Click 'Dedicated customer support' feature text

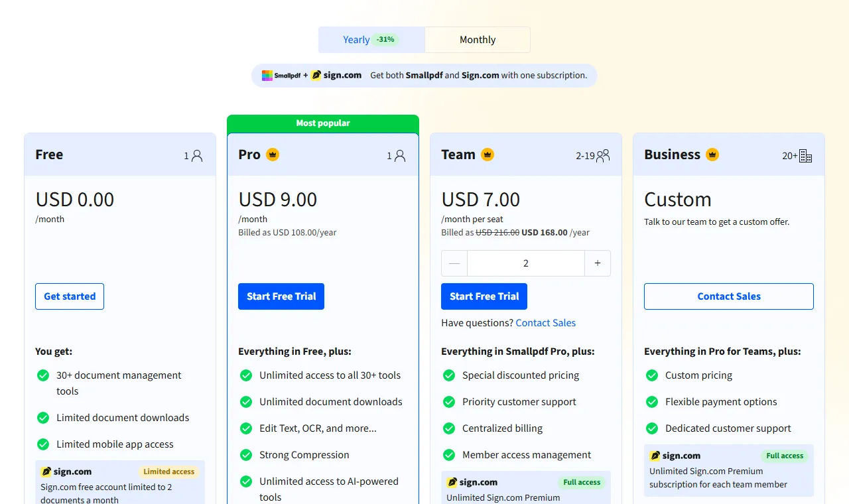(x=728, y=428)
